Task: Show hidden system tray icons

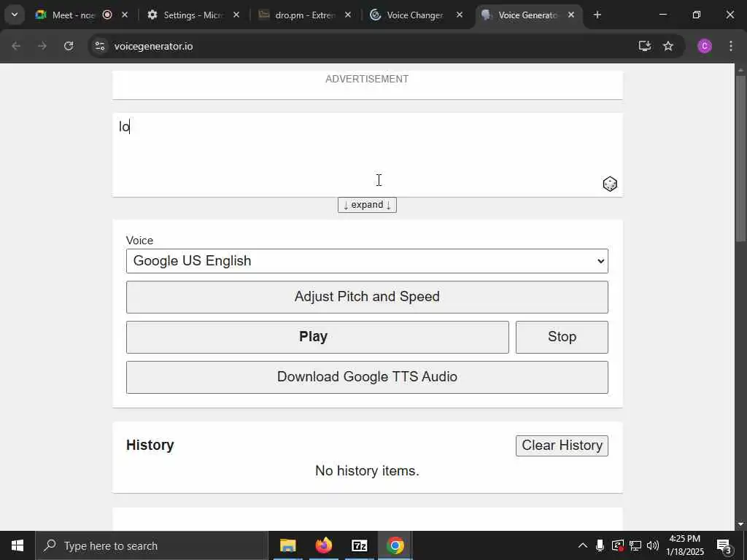Action: 583,545
